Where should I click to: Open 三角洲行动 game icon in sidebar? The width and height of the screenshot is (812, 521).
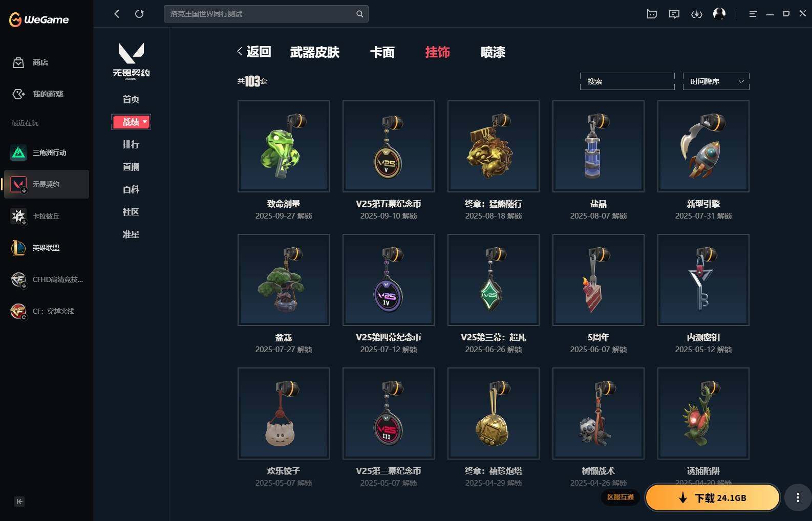(18, 153)
